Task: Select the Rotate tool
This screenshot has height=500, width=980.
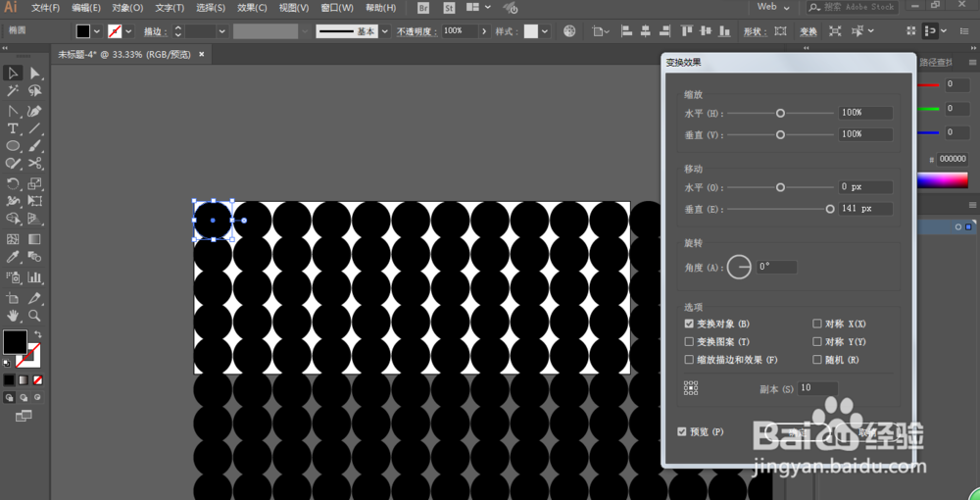Action: 13,183
